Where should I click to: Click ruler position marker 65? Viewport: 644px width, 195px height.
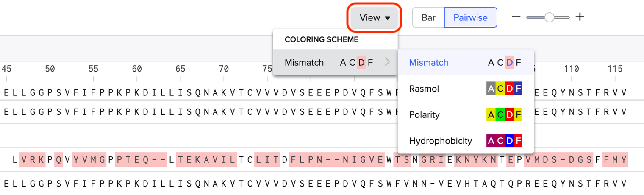pos(180,69)
